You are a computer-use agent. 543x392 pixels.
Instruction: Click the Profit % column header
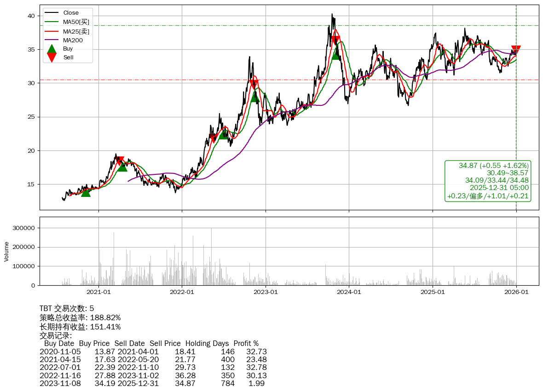point(246,344)
